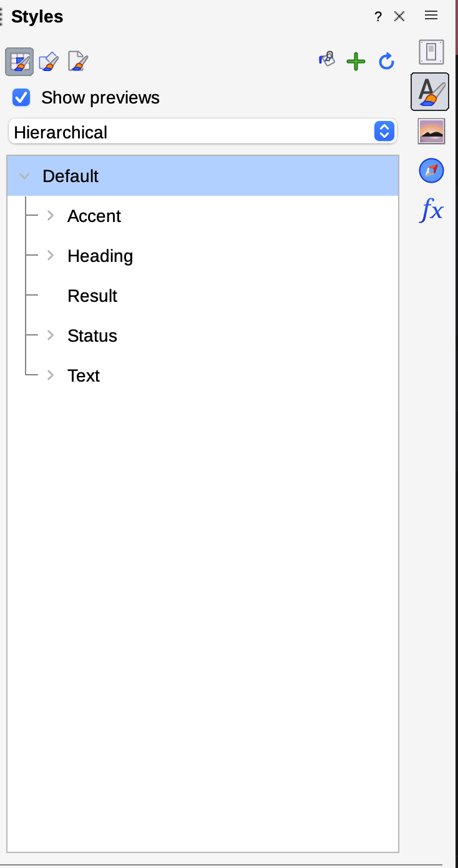This screenshot has width=458, height=868.
Task: Open the sidebar settings hamburger menu
Action: click(431, 16)
